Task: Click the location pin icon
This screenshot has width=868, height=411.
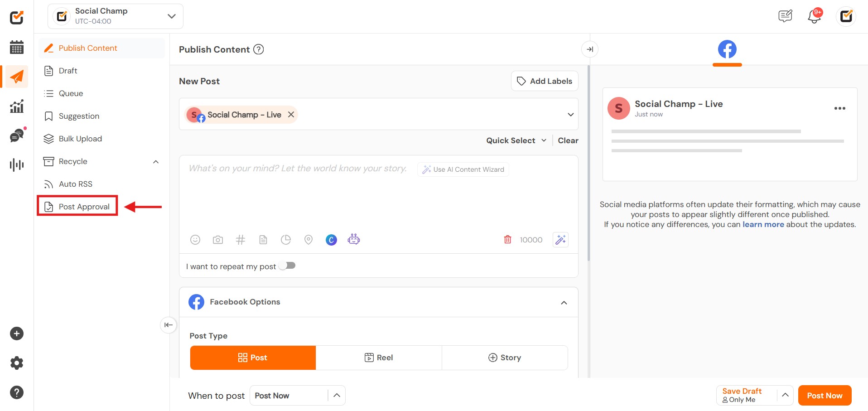Action: tap(309, 240)
